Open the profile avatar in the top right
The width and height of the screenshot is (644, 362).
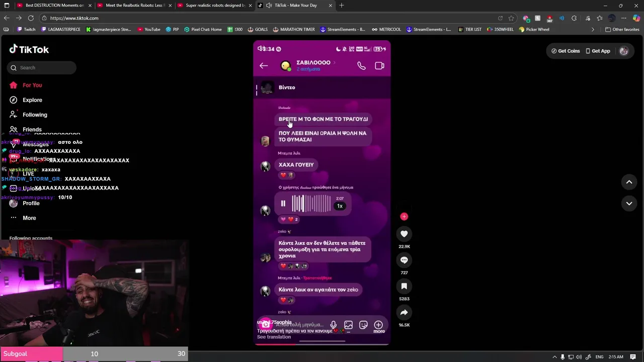tap(624, 51)
